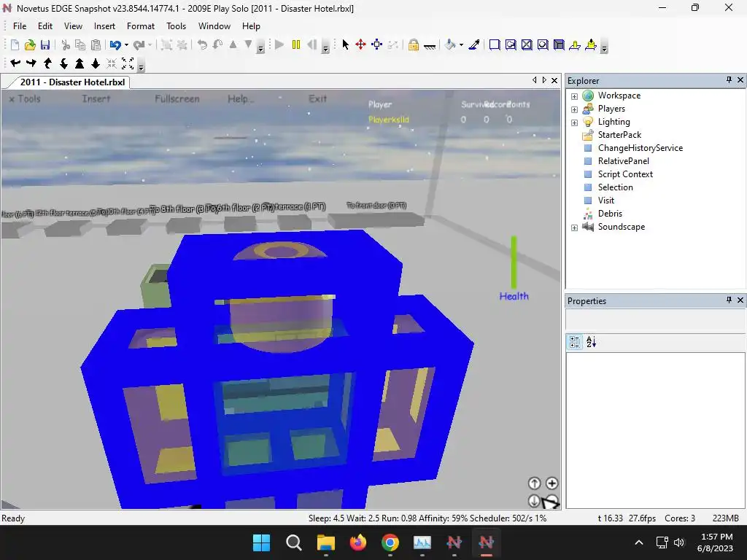747x560 pixels.
Task: Select the Glue surface tool
Action: pyautogui.click(x=511, y=44)
